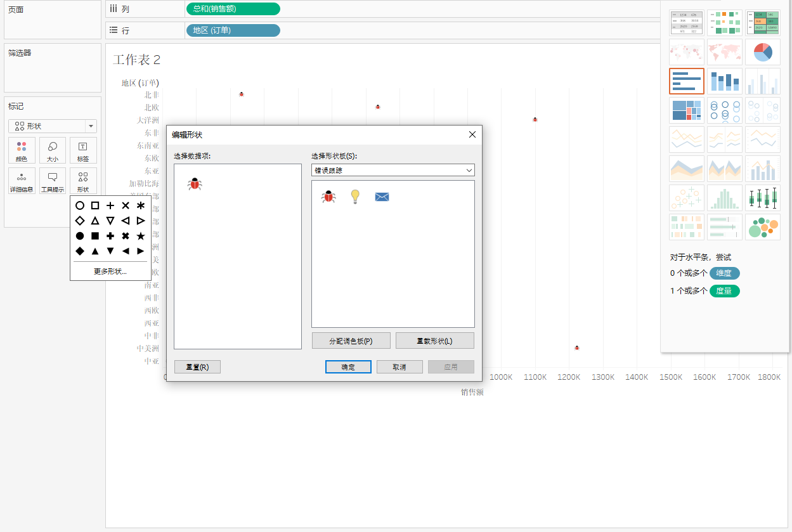The height and width of the screenshot is (532, 792).
Task: Open the 标签 marks card
Action: pyautogui.click(x=83, y=151)
